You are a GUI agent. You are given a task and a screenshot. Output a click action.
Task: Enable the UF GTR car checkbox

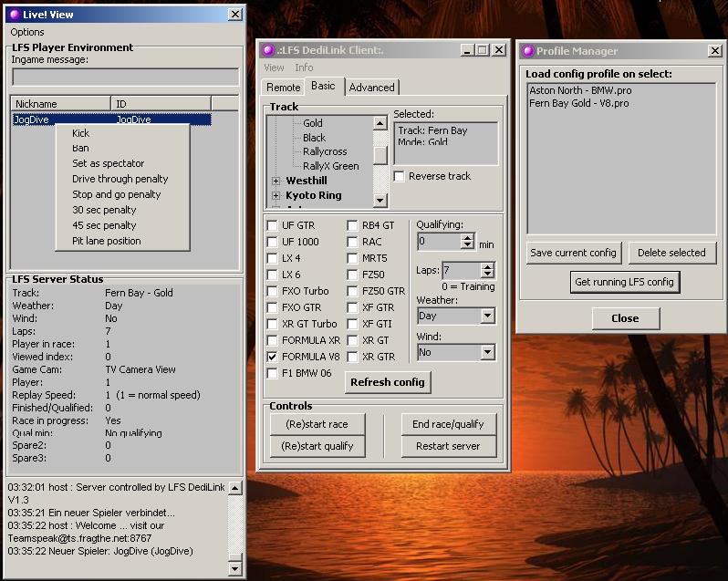[272, 225]
